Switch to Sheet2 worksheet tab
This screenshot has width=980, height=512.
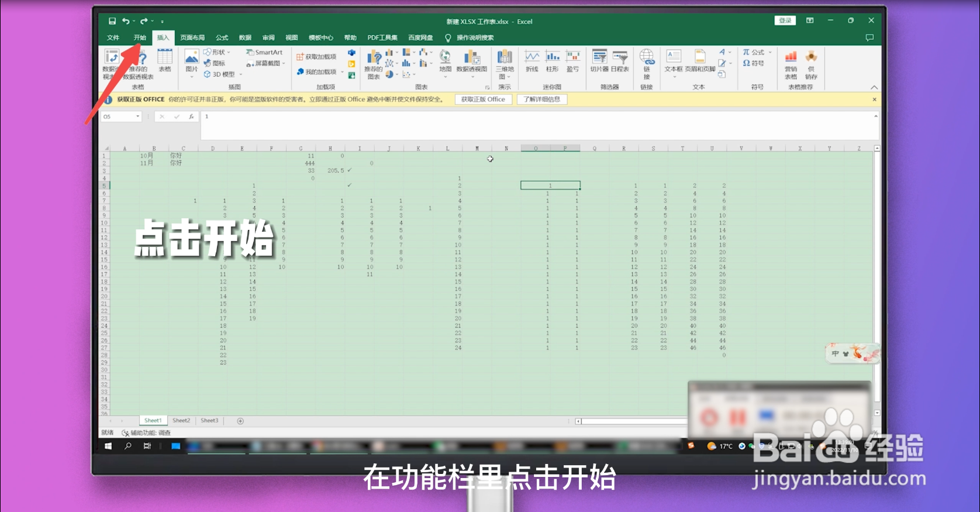coord(181,421)
